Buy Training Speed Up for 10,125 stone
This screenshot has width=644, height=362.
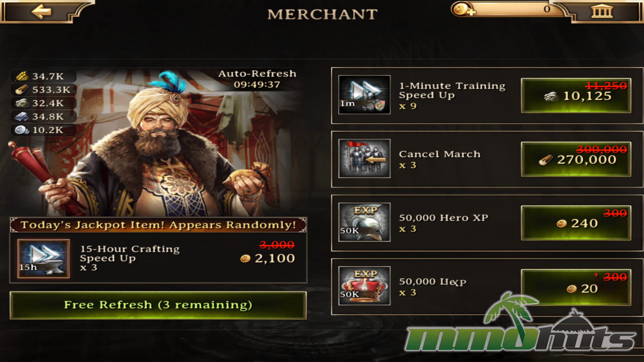pos(576,96)
